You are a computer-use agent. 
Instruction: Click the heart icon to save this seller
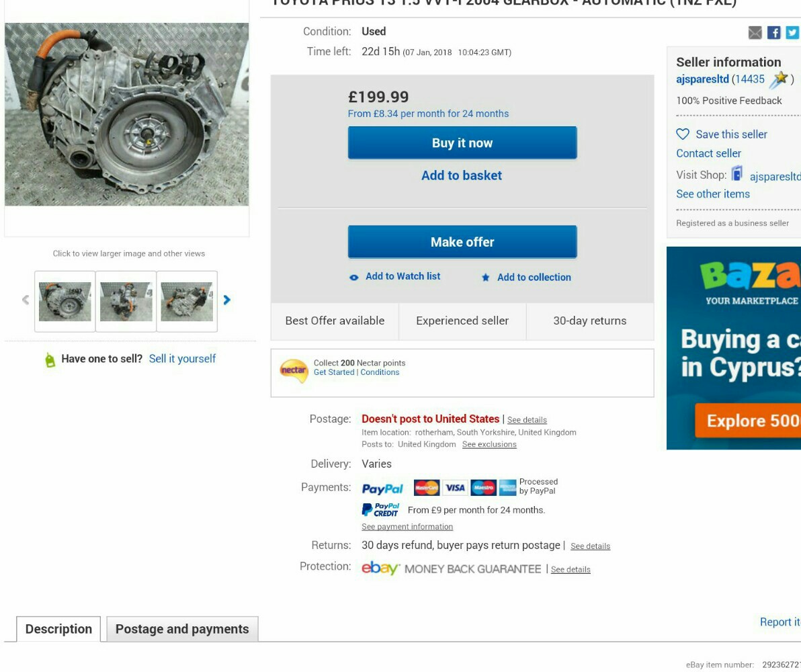click(x=683, y=134)
